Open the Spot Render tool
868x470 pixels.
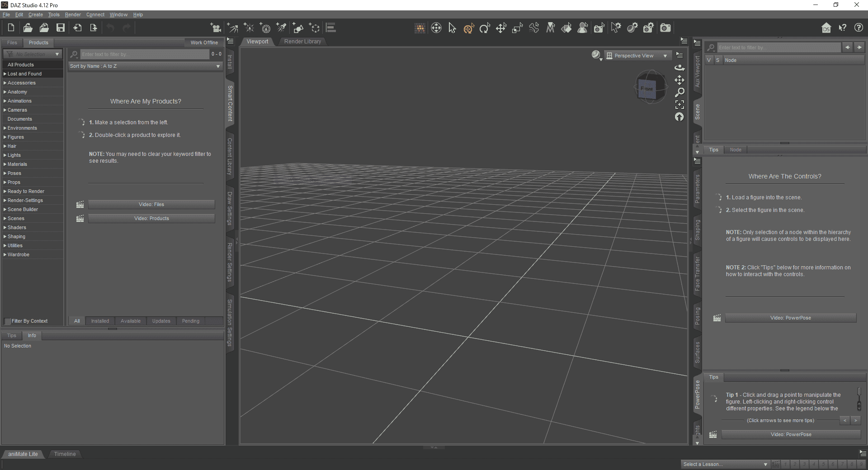pyautogui.click(x=599, y=28)
